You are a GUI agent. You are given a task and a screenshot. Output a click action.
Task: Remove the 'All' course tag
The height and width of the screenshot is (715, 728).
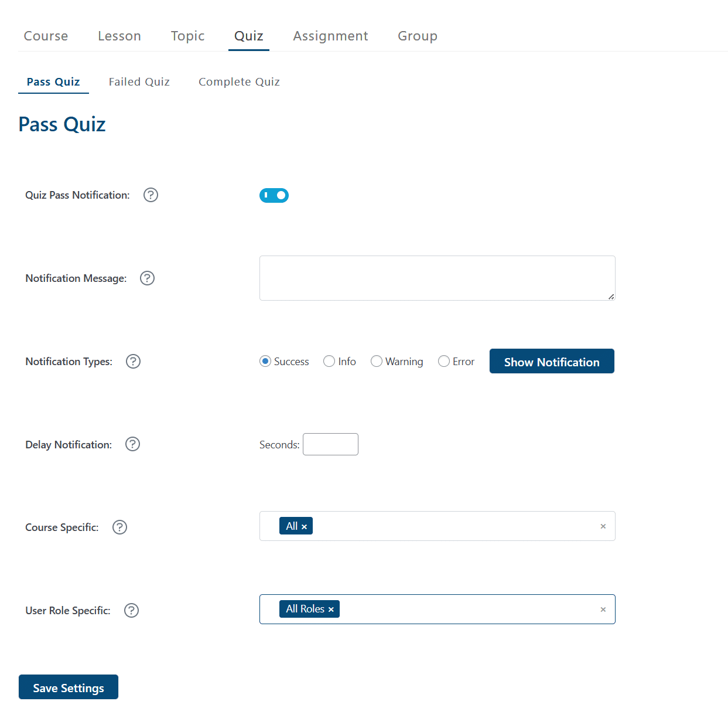(x=304, y=527)
